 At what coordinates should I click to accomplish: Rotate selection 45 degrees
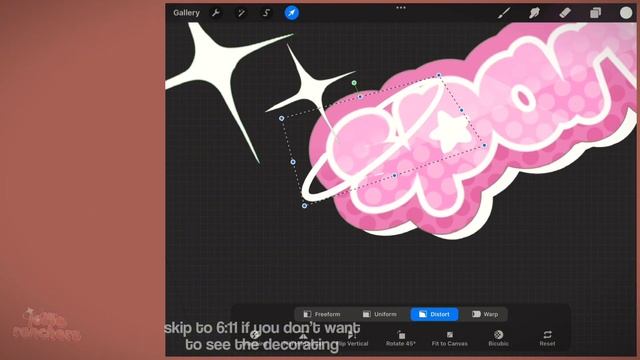pyautogui.click(x=401, y=339)
